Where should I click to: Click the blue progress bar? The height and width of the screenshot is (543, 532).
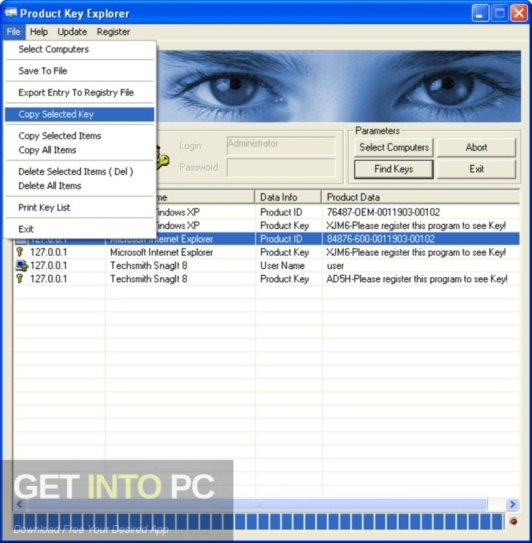[258, 522]
